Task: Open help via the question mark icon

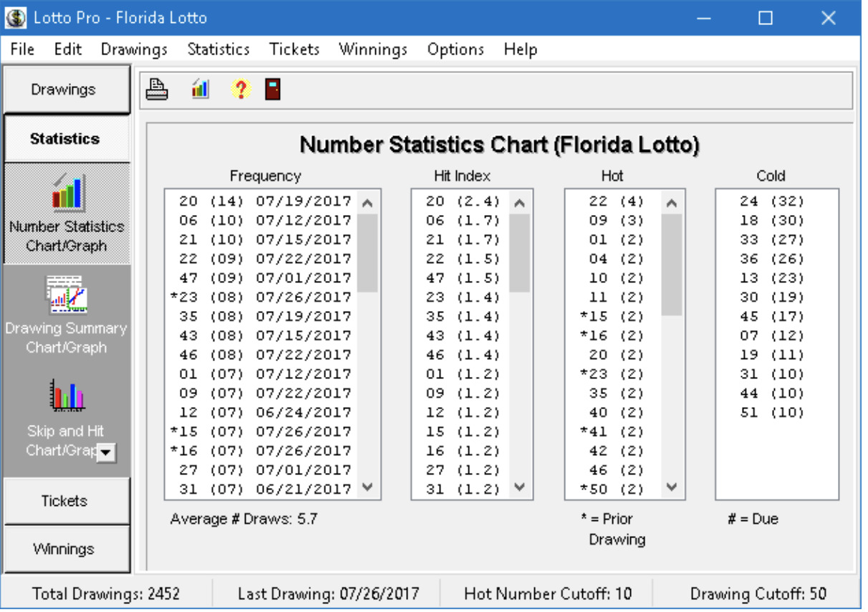Action: [240, 88]
